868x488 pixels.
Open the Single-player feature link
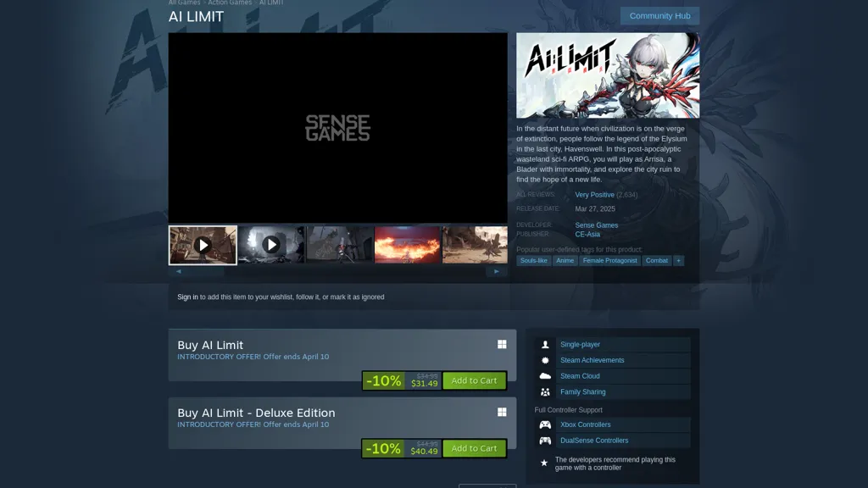point(580,344)
